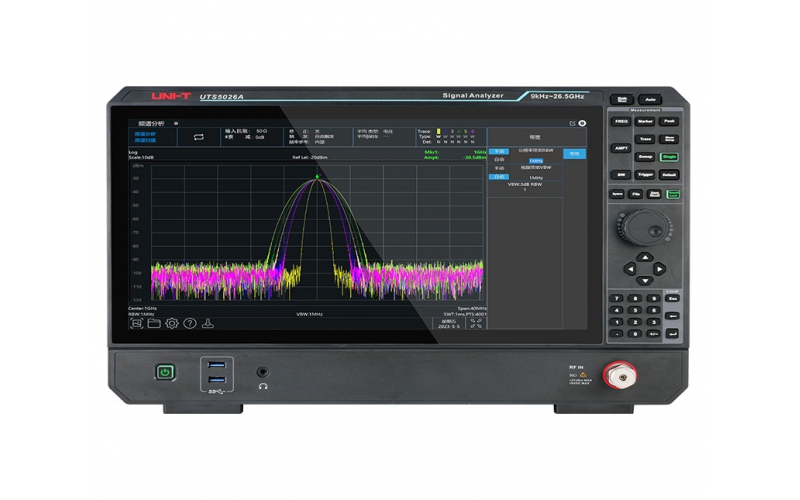Tap the Span:40MHz readout

coord(472,309)
